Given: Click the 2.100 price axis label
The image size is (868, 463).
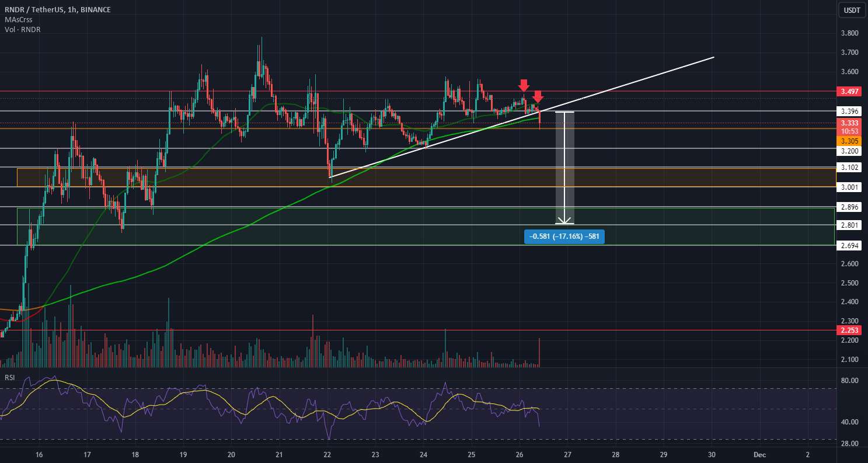Looking at the screenshot, I should pyautogui.click(x=849, y=360).
